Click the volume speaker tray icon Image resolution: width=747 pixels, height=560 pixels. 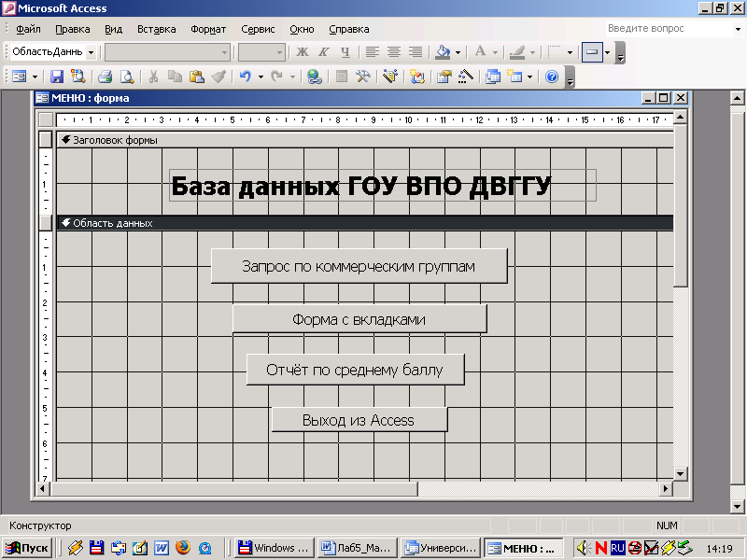pyautogui.click(x=584, y=548)
